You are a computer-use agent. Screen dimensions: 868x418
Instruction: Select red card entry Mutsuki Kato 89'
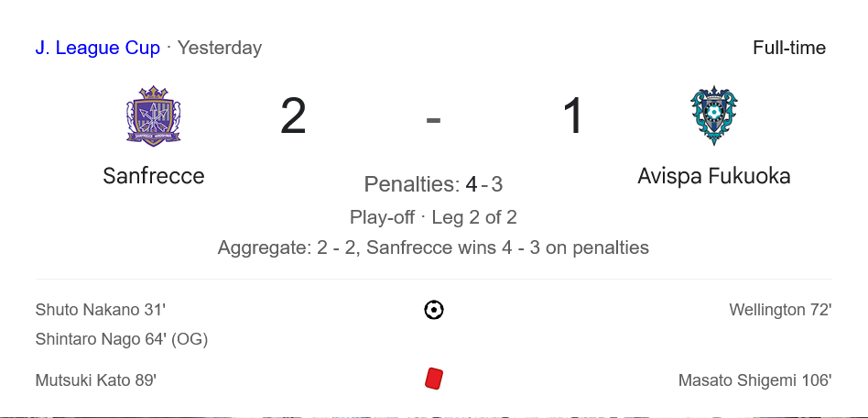(x=96, y=380)
